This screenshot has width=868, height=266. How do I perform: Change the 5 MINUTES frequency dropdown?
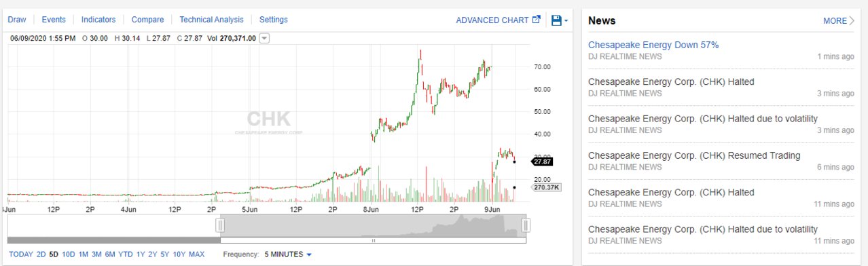pyautogui.click(x=288, y=254)
